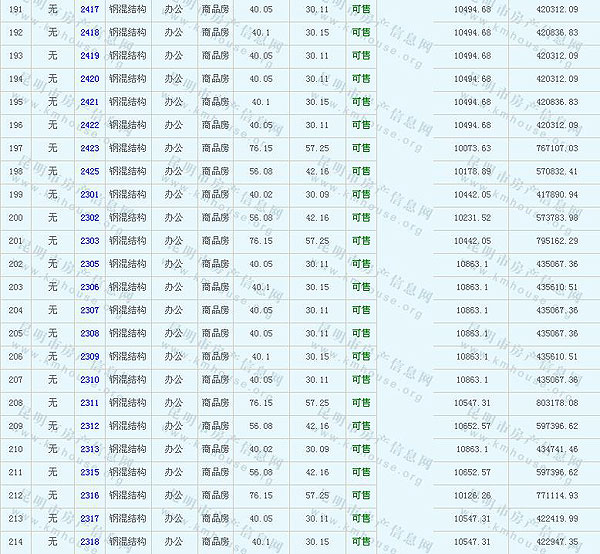The width and height of the screenshot is (600, 554).
Task: Click the room 2316 link
Action: (89, 495)
